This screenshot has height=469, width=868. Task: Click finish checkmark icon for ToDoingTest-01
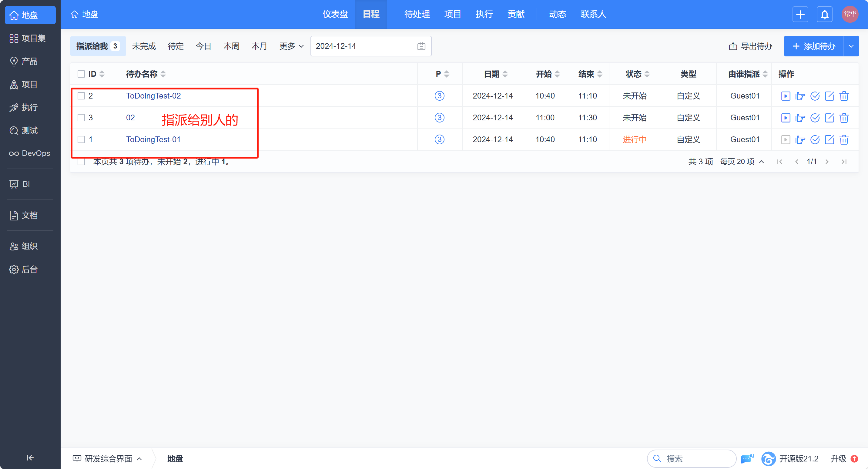click(815, 139)
